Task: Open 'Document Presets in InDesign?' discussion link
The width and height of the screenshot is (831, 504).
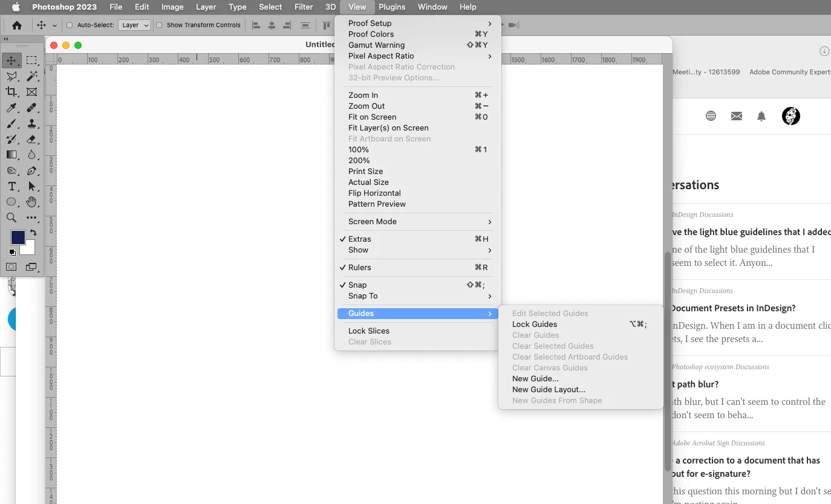Action: pos(734,308)
